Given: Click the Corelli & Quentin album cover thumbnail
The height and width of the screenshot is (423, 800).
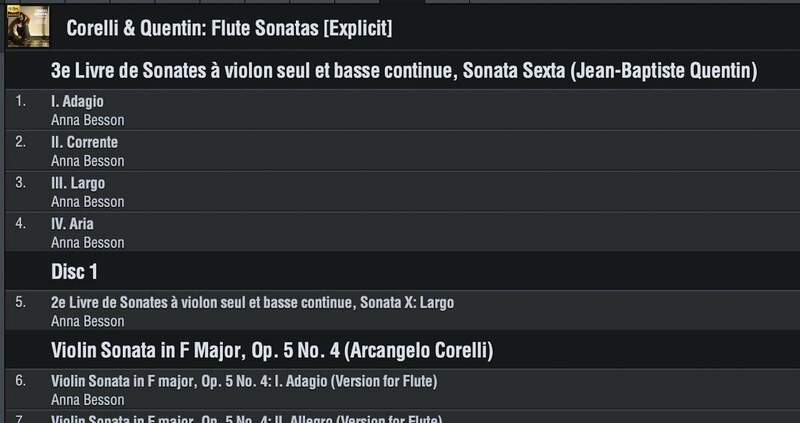Looking at the screenshot, I should pyautogui.click(x=28, y=27).
